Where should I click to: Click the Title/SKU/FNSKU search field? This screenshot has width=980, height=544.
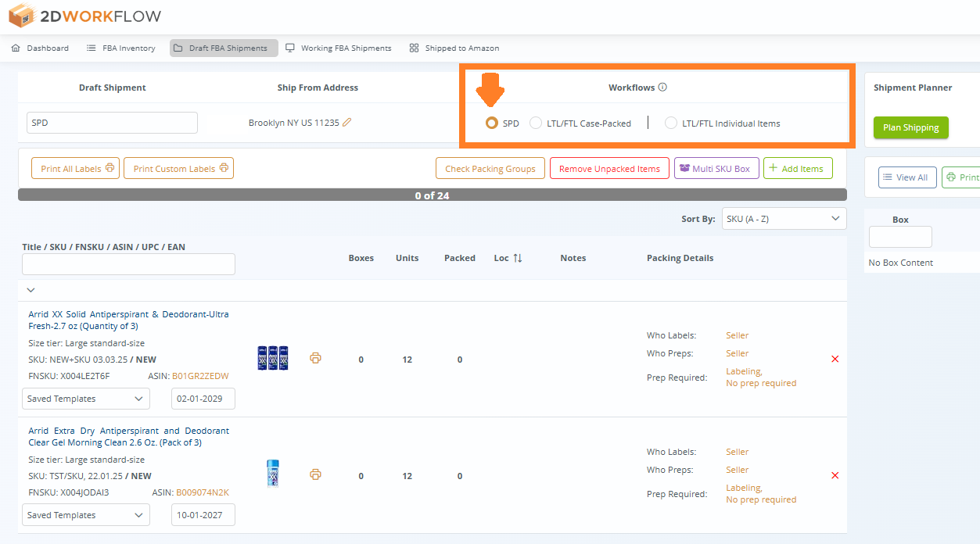tap(127, 264)
